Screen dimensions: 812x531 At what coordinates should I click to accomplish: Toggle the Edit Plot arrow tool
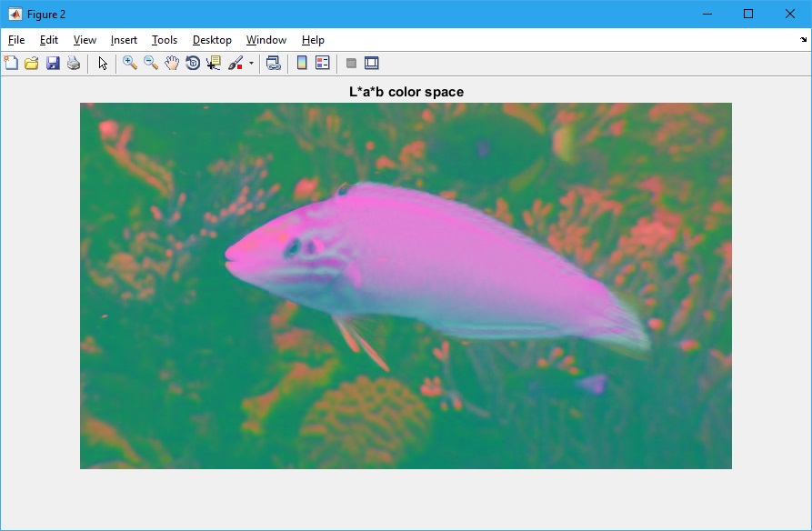click(x=103, y=63)
